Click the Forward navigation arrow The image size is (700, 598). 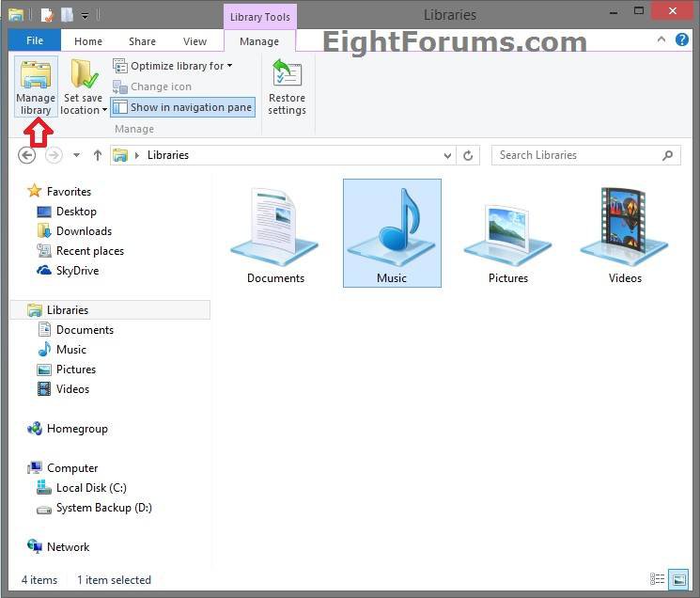coord(54,155)
